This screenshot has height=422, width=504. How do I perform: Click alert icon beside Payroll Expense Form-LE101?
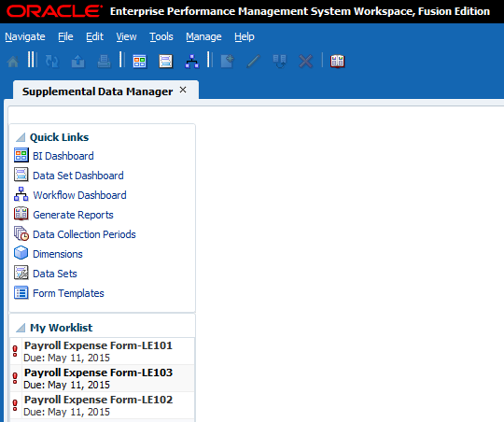[x=15, y=351]
